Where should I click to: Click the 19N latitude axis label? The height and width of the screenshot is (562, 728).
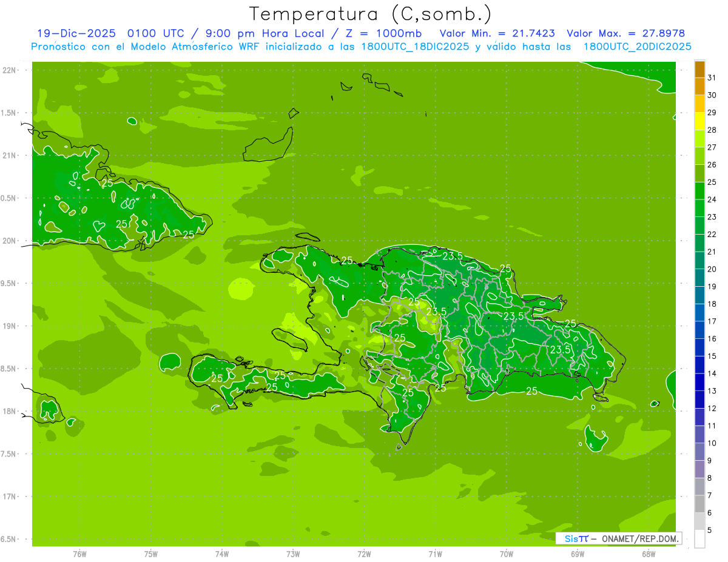pos(10,326)
